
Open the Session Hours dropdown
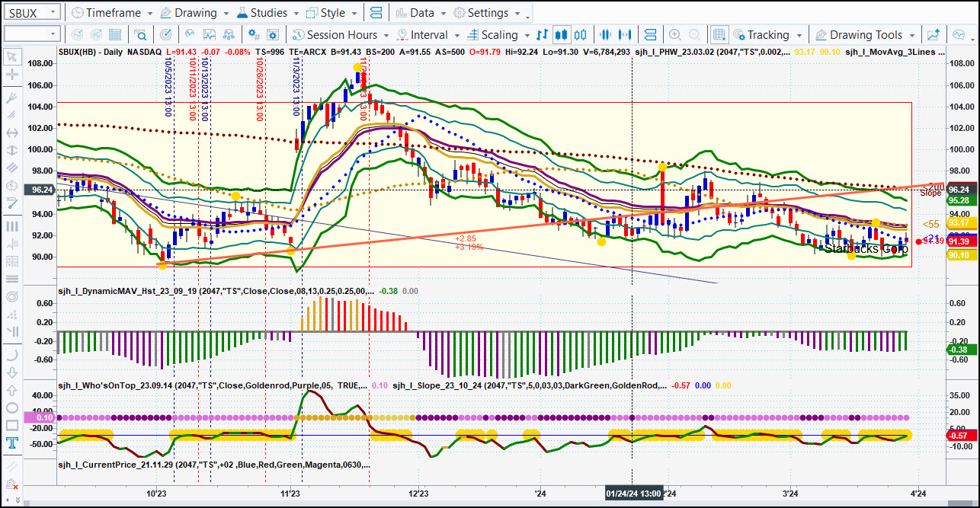coord(341,35)
